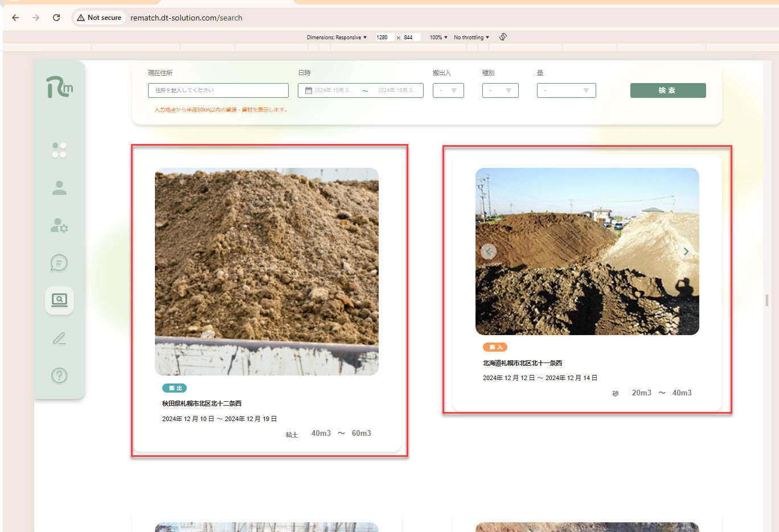Rotate the device viewport orientation icon
This screenshot has width=779, height=532.
[503, 37]
